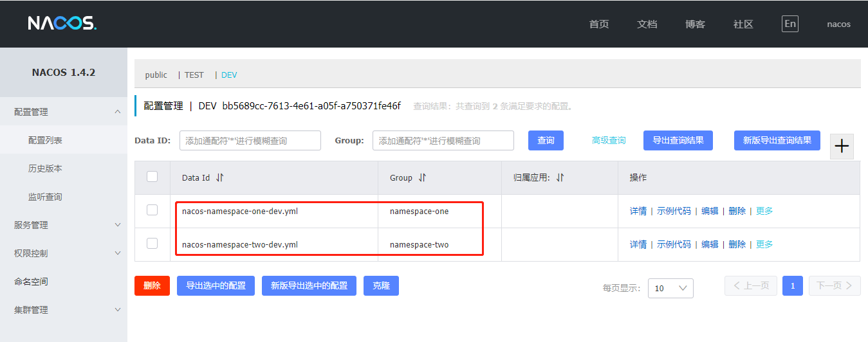Click the plus icon to create a configuration

click(x=842, y=147)
